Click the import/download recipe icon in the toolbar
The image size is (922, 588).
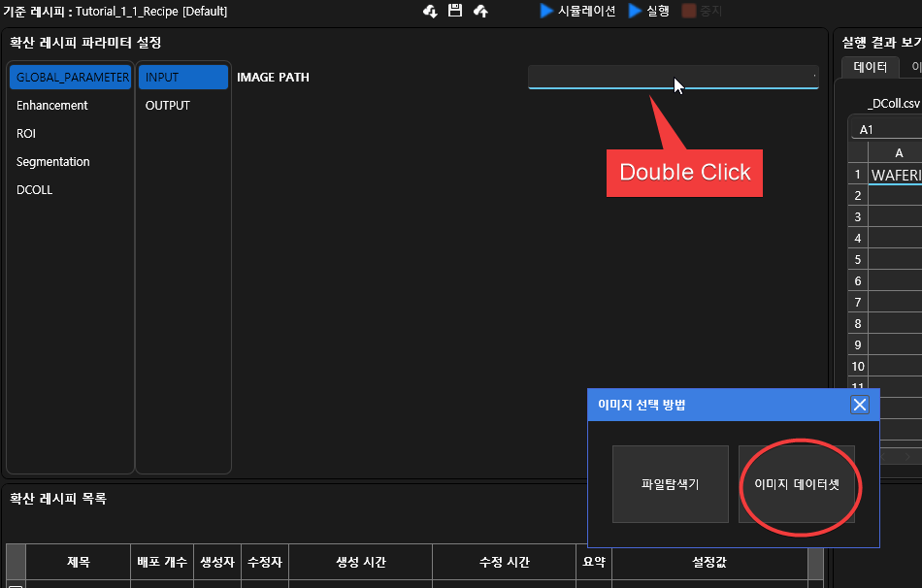coord(430,13)
